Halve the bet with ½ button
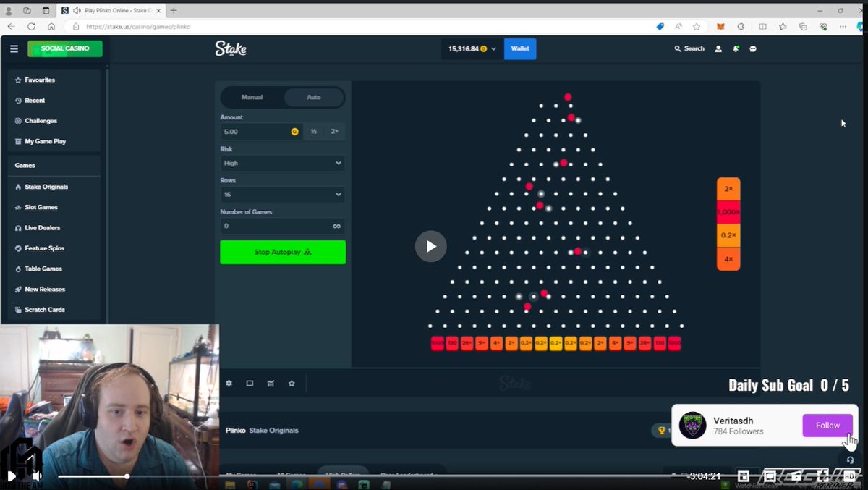 [313, 132]
